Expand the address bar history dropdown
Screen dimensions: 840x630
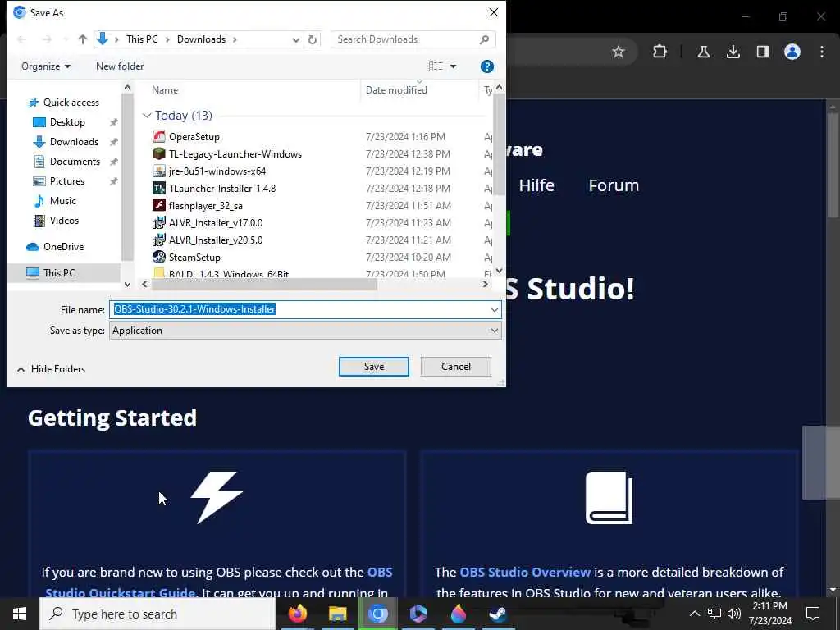[295, 39]
